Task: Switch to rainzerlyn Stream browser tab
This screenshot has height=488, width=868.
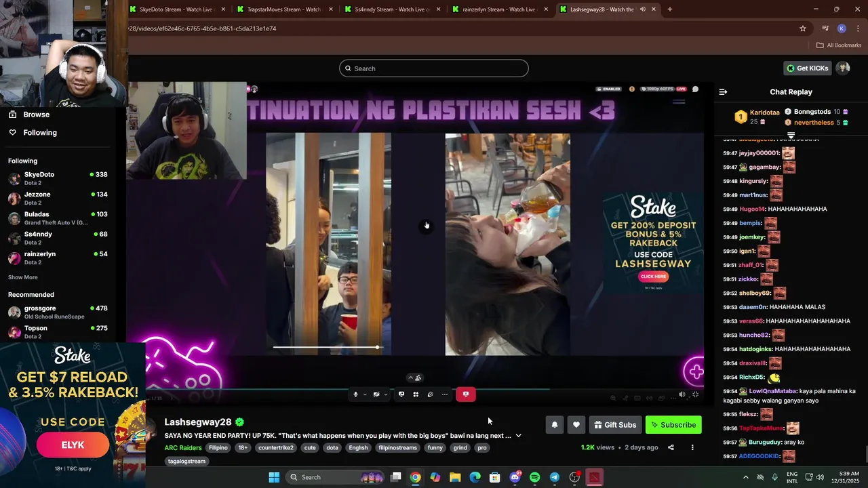Action: pyautogui.click(x=499, y=9)
